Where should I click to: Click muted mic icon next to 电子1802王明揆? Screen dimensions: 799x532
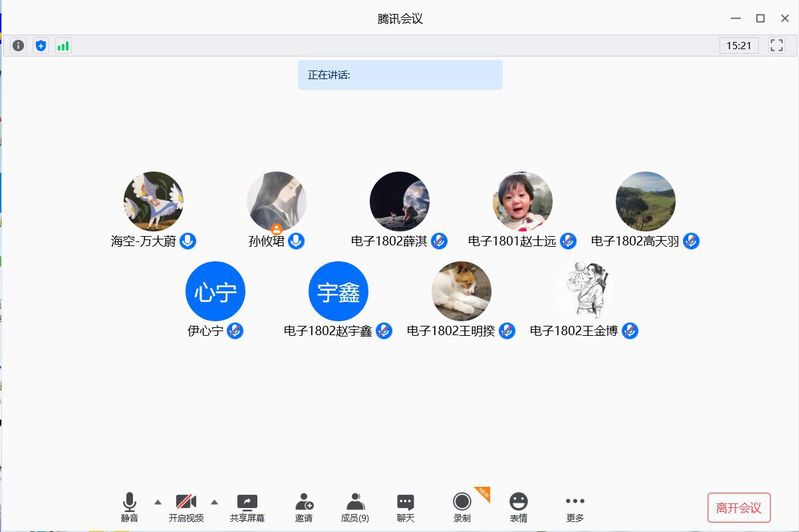[x=507, y=331]
